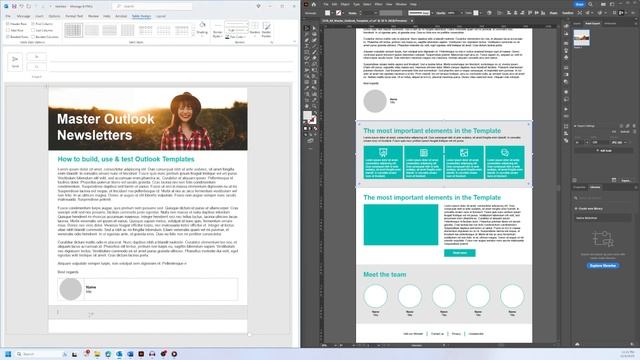Select the Eyedropper tool in Illustrator

tap(307, 88)
